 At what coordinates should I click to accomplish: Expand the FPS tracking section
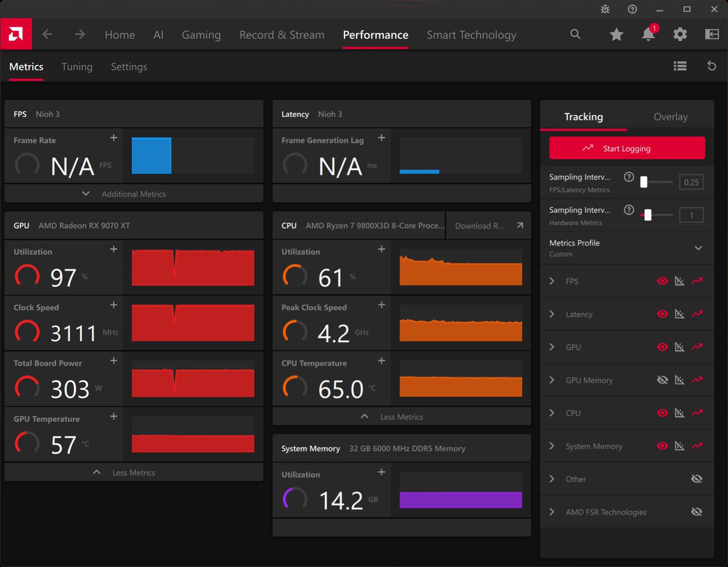[551, 281]
